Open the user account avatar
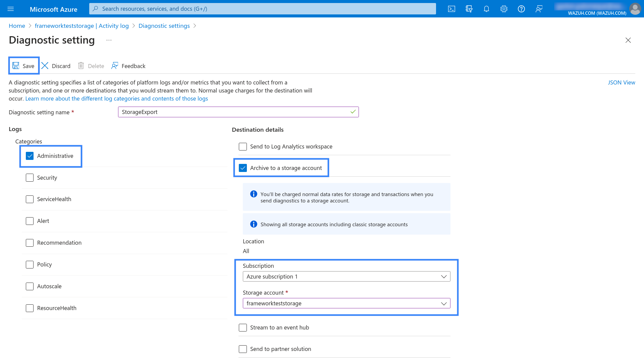The height and width of the screenshot is (362, 644). pos(635,9)
